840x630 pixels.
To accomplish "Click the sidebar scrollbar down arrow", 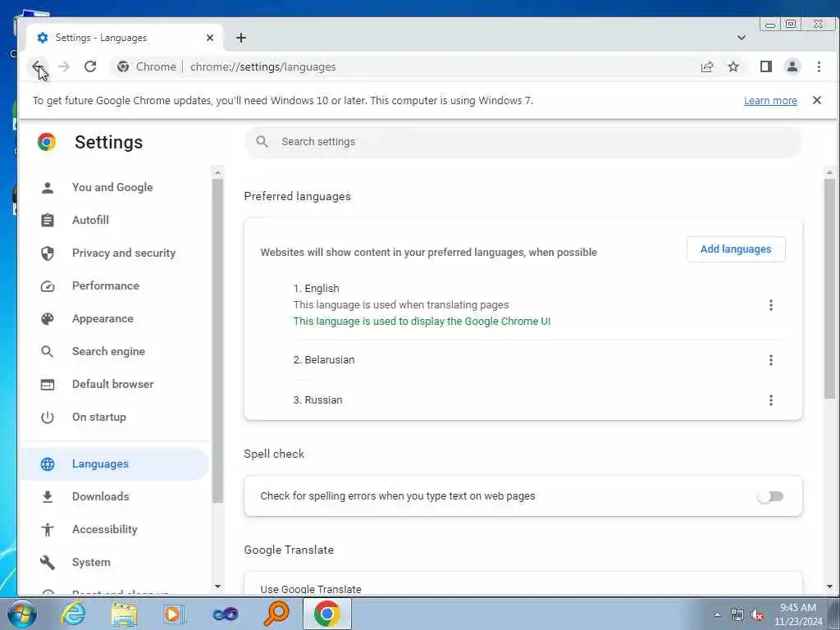I will tap(217, 586).
